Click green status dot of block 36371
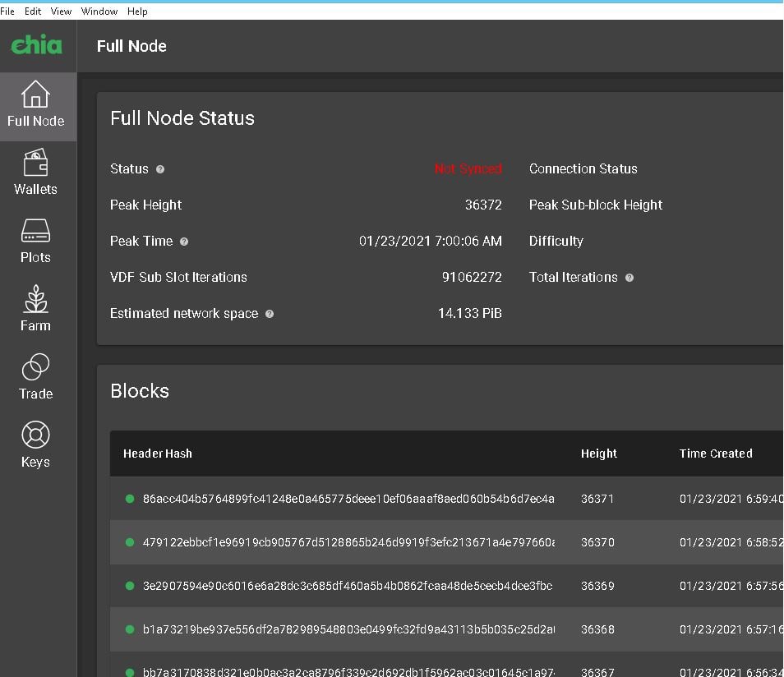Image resolution: width=784 pixels, height=677 pixels. (130, 499)
